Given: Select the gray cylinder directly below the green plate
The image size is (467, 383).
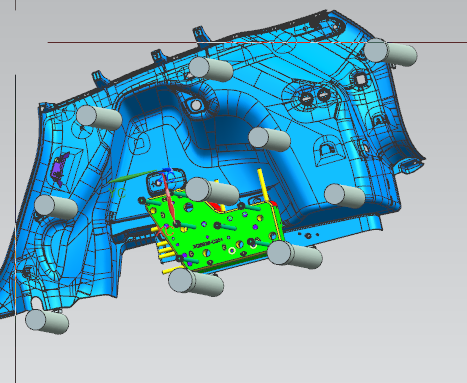Looking at the screenshot, I should click(196, 282).
